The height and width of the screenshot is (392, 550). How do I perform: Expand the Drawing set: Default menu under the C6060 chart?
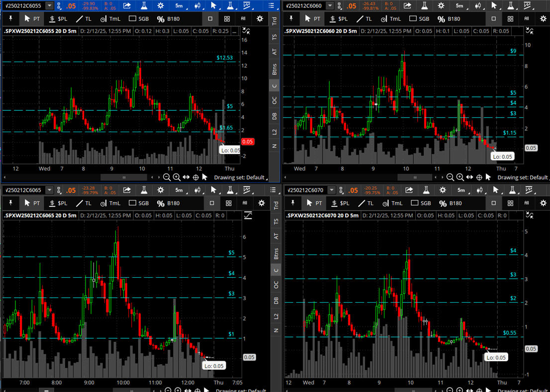tap(523, 177)
